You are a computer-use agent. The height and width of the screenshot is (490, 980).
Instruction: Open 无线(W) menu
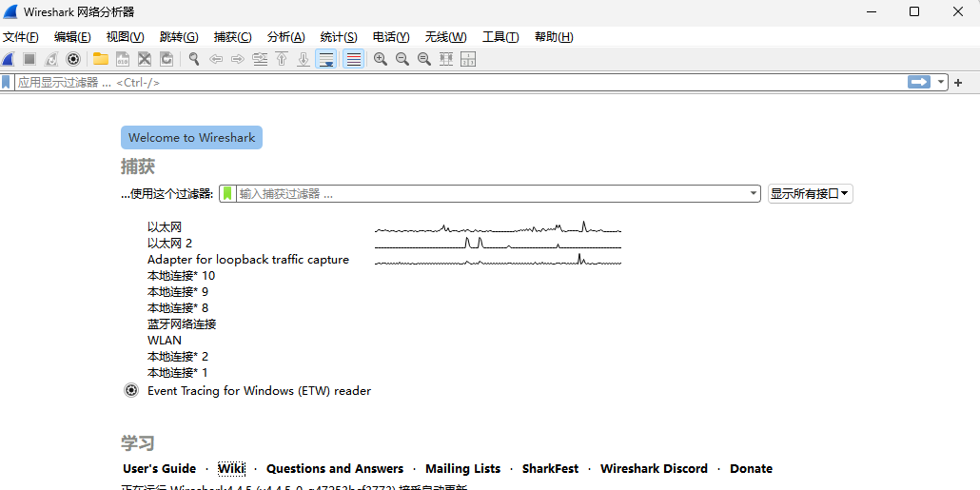[445, 37]
